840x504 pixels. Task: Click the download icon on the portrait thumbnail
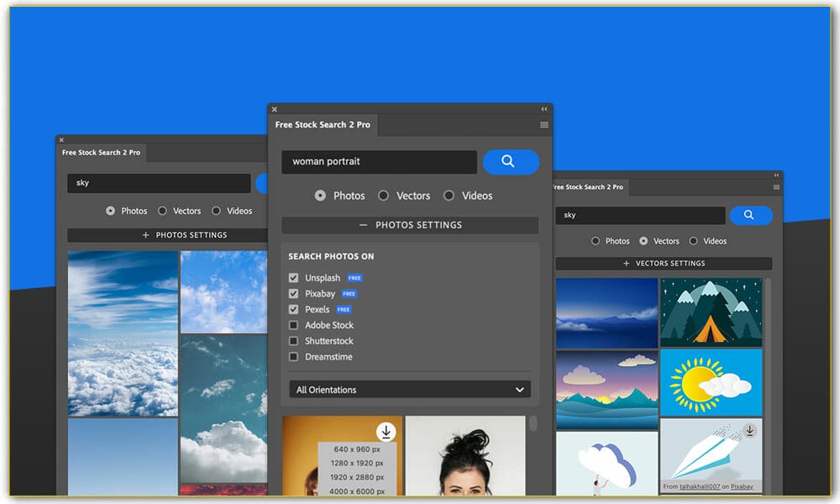[x=386, y=432]
